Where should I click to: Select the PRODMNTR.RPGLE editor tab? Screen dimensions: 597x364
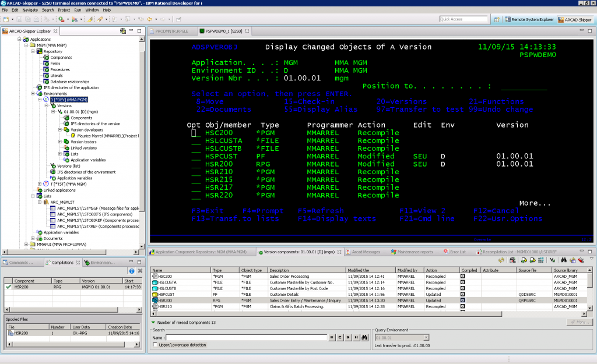click(x=172, y=31)
